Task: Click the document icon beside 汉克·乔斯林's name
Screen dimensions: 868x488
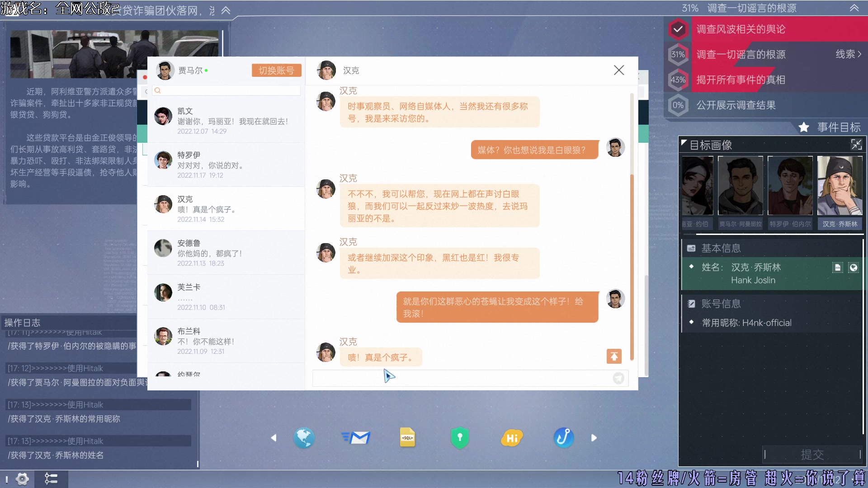Action: [x=838, y=267]
